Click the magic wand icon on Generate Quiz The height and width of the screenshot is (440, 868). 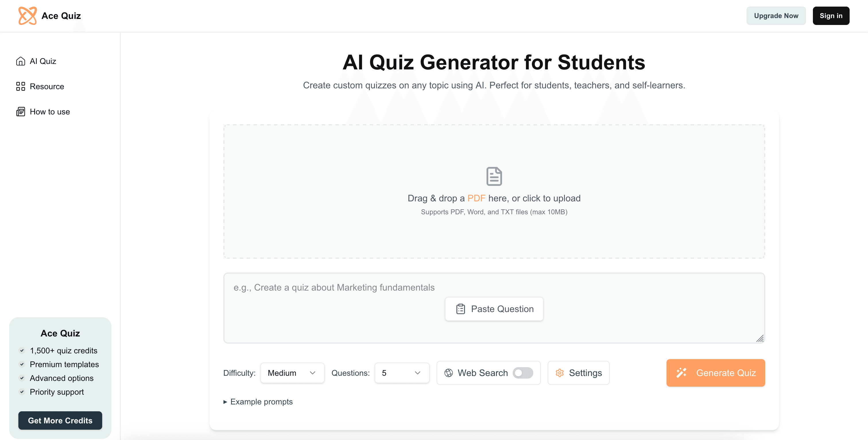tap(681, 373)
